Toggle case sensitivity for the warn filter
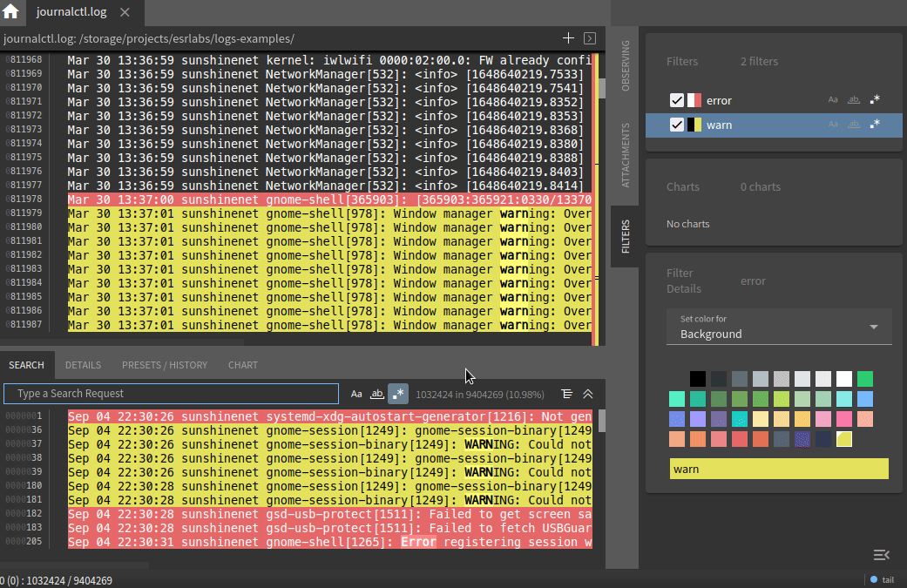The height and width of the screenshot is (588, 907). tap(833, 125)
